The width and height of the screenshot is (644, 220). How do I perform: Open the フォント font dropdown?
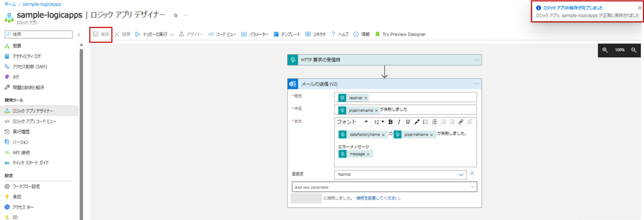pos(352,122)
